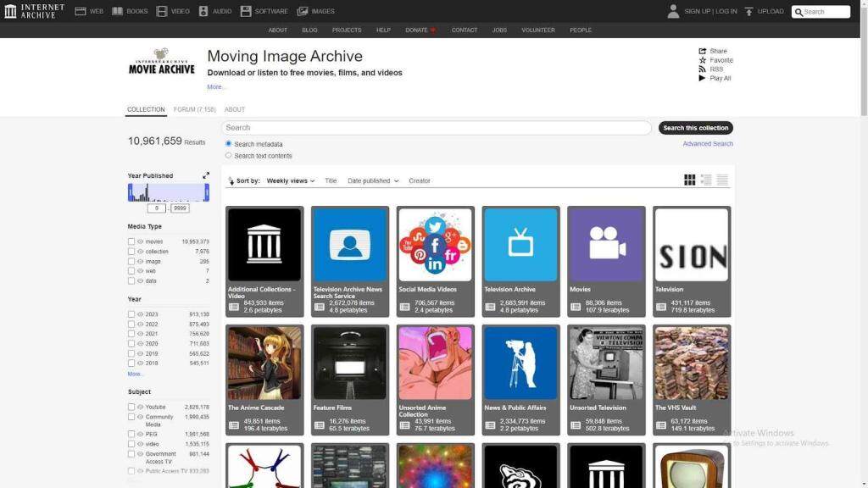Click the Internet Archive logo

point(34,11)
